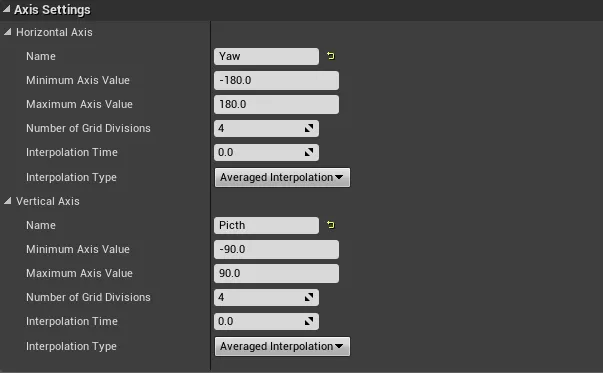The image size is (603, 373).
Task: Collapse the Axis Settings section
Action: coord(7,9)
